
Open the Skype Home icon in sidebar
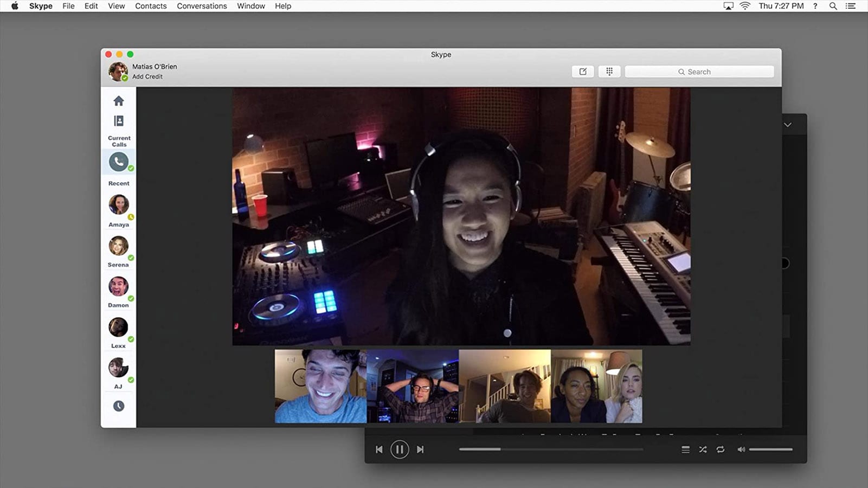coord(119,101)
